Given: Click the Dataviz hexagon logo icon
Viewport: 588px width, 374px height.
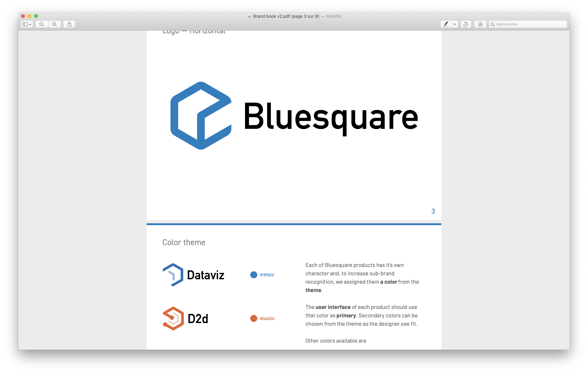Looking at the screenshot, I should pyautogui.click(x=173, y=275).
